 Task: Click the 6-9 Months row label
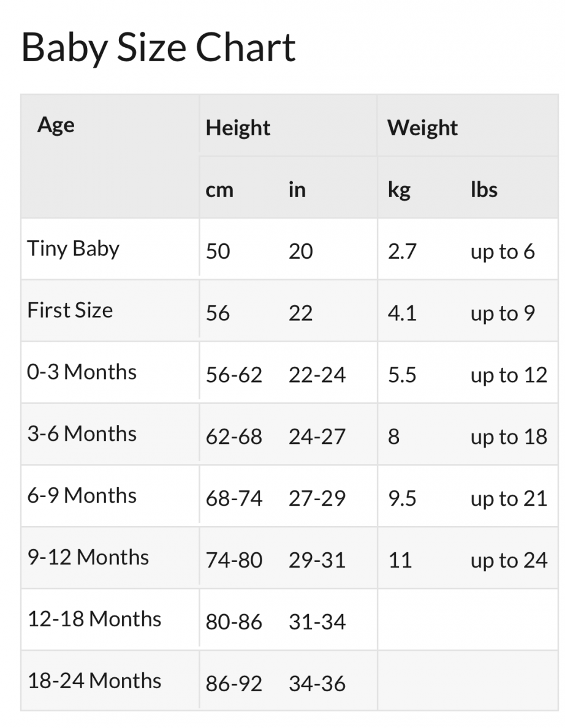tap(82, 495)
